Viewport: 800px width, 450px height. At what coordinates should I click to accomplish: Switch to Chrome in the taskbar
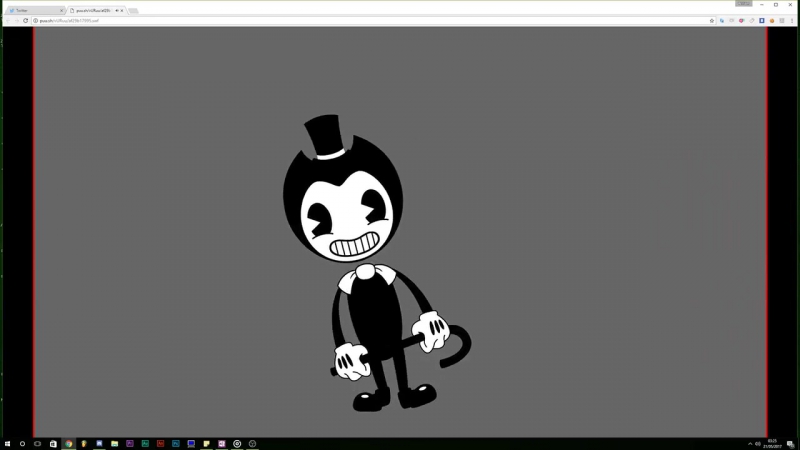pyautogui.click(x=68, y=444)
